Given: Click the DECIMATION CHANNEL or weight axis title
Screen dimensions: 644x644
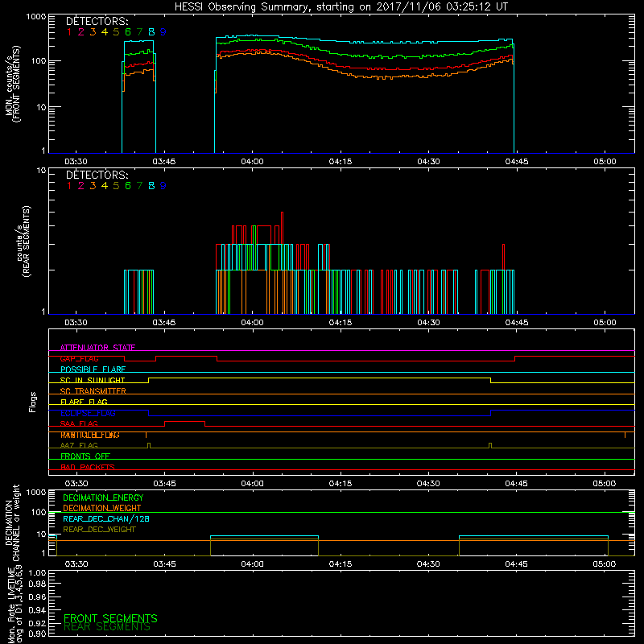Looking at the screenshot, I should (12, 522).
